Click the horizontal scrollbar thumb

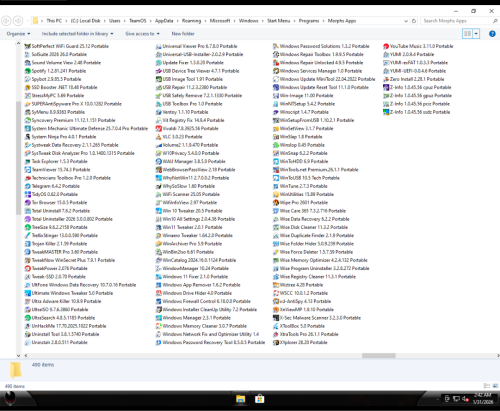click(379, 356)
